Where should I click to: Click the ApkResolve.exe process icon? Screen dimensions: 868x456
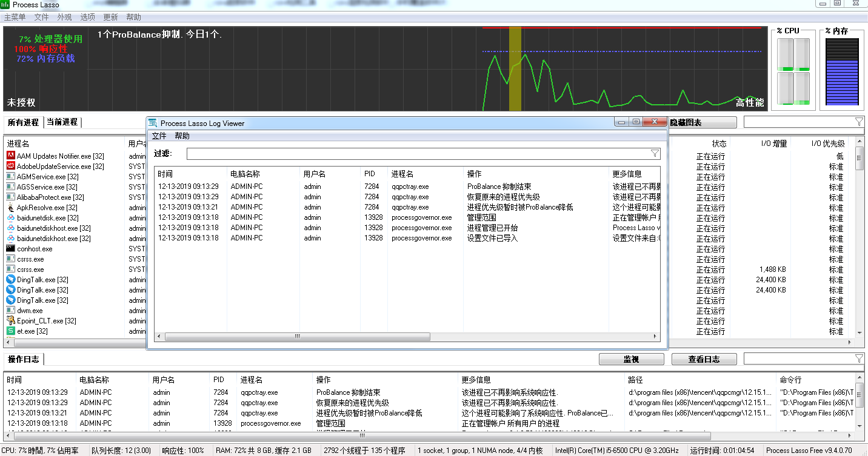[11, 208]
